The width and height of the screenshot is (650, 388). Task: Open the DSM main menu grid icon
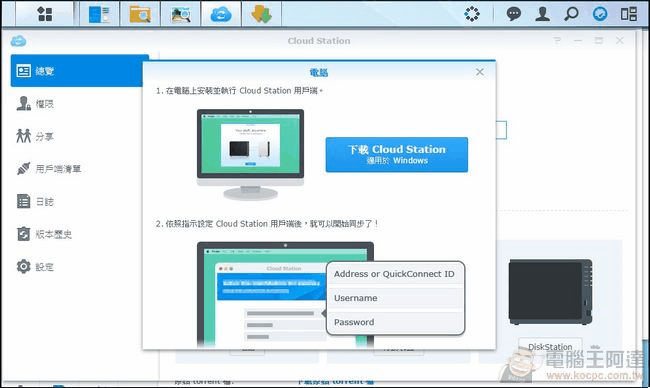[x=45, y=14]
